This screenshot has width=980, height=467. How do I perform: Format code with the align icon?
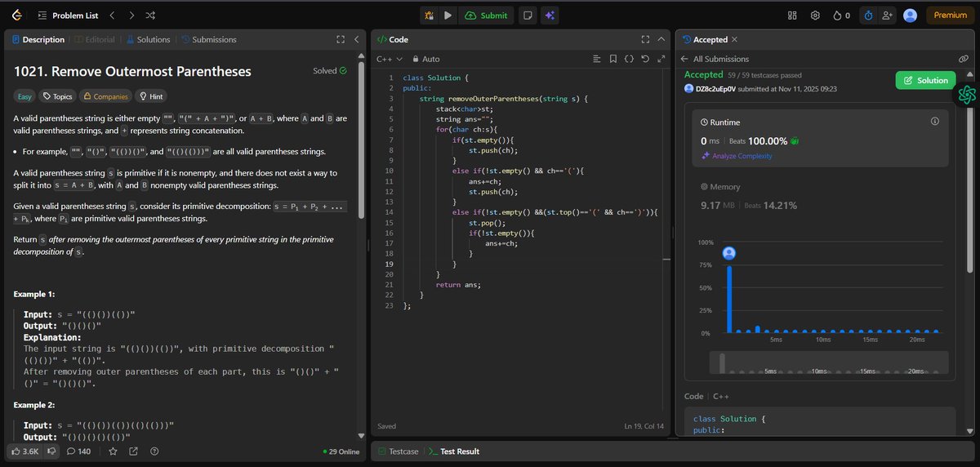596,59
